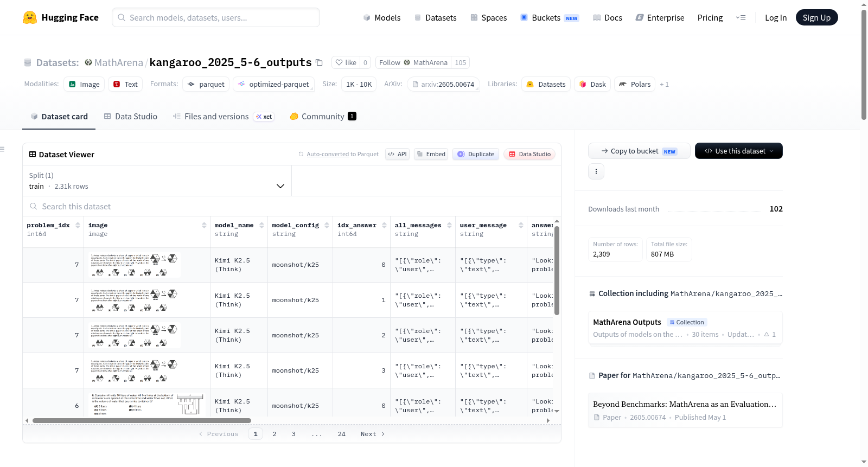Open the Community tab
Image resolution: width=868 pixels, height=467 pixels.
click(323, 117)
